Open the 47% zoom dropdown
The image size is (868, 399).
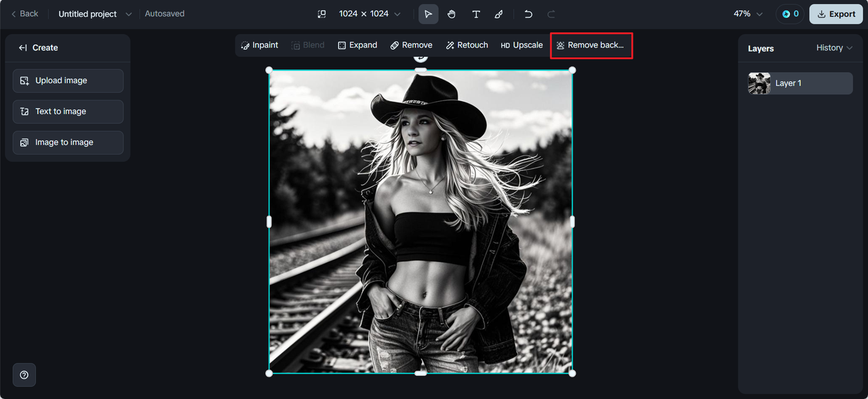pos(748,14)
